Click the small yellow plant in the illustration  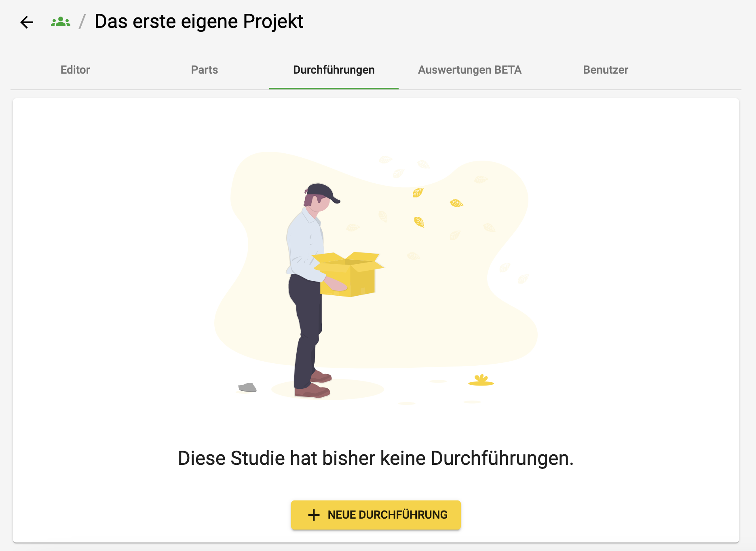[x=481, y=380]
